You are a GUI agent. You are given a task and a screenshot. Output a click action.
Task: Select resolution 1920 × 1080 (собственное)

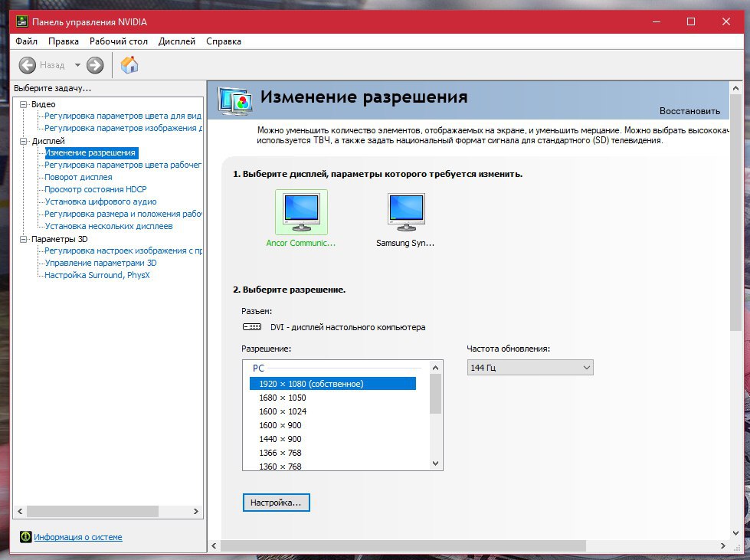[x=332, y=384]
